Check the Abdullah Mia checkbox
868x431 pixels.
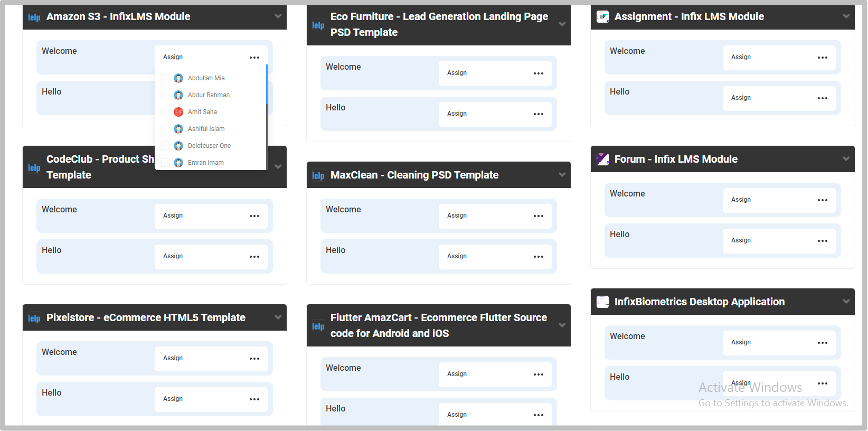(165, 78)
